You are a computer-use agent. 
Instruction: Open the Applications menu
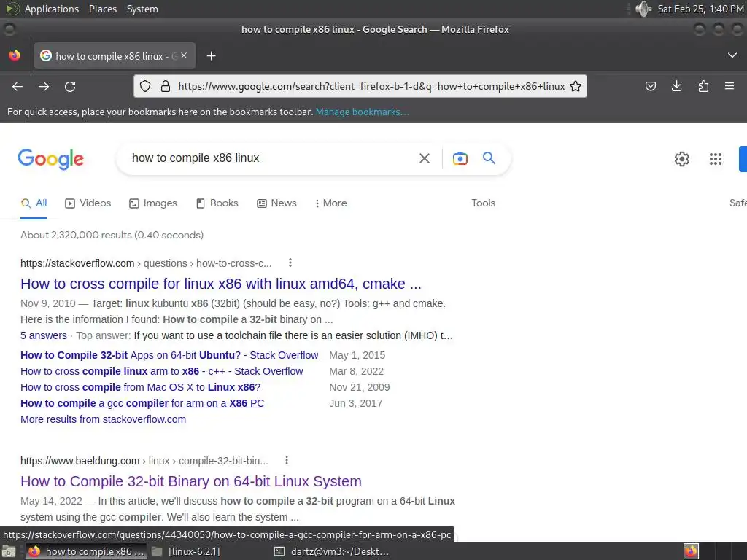click(x=52, y=9)
